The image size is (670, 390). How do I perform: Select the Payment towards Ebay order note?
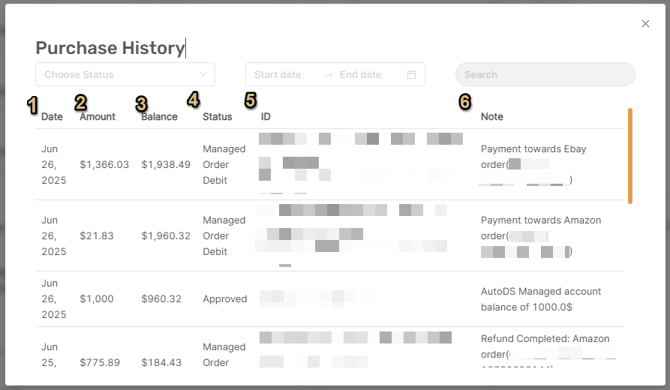click(x=533, y=164)
